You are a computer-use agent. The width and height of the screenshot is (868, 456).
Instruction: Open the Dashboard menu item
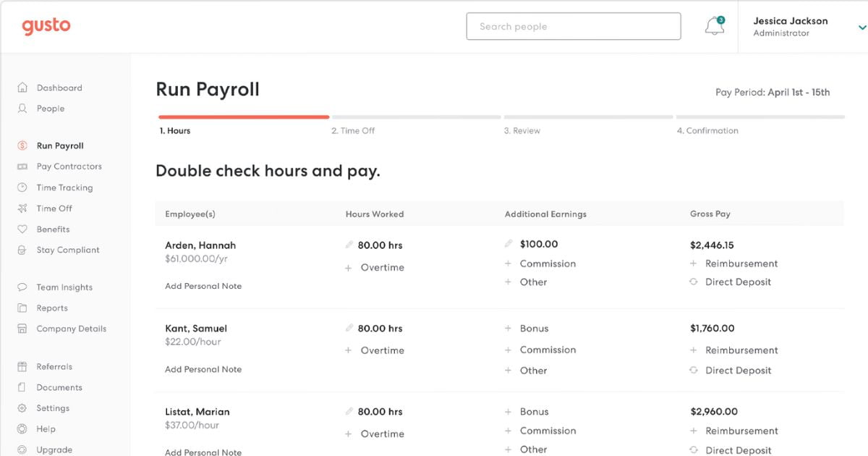(59, 88)
